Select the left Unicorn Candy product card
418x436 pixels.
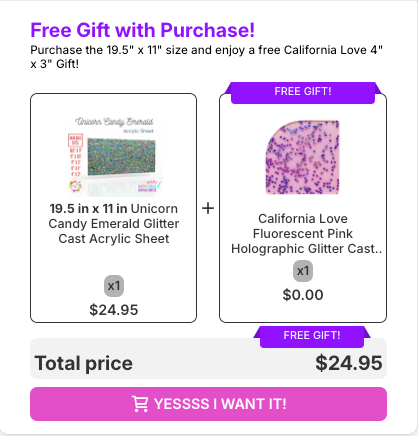[114, 208]
